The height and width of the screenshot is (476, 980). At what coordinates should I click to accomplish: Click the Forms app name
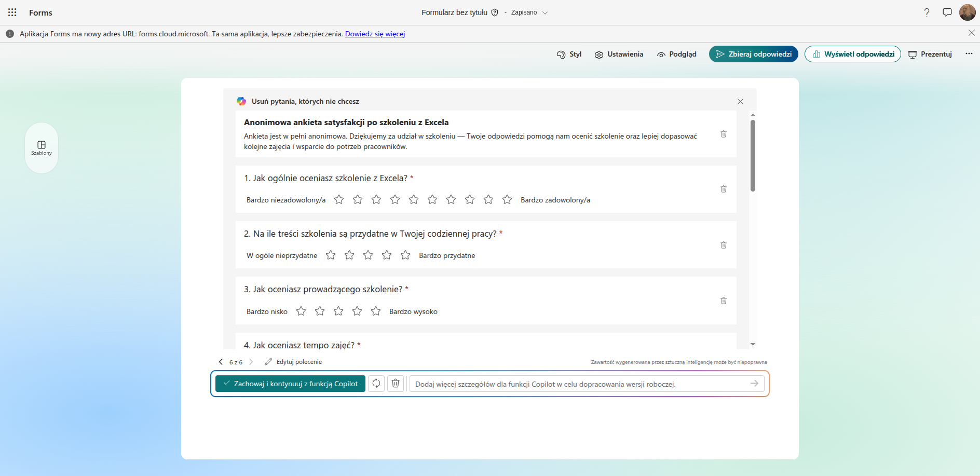[40, 12]
